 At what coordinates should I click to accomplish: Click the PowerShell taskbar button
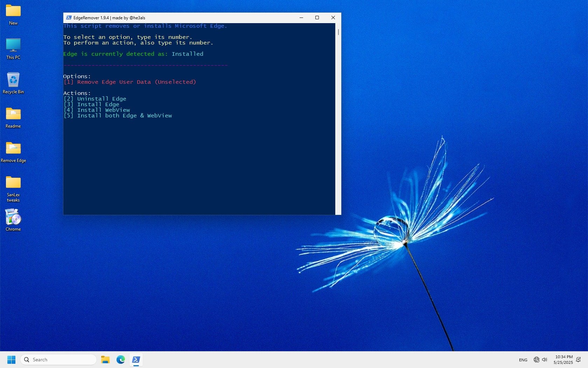pos(136,360)
